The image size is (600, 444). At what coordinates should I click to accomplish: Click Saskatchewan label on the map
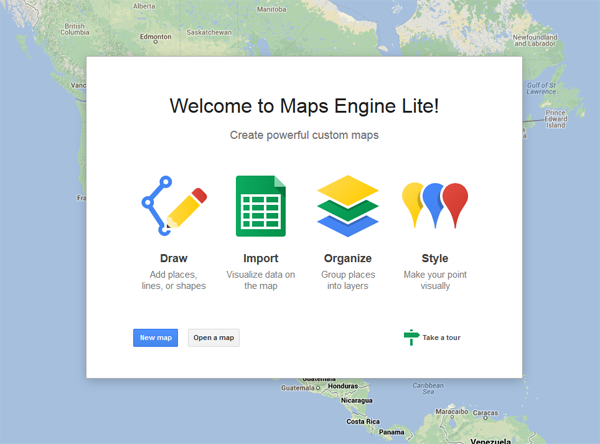click(x=209, y=33)
